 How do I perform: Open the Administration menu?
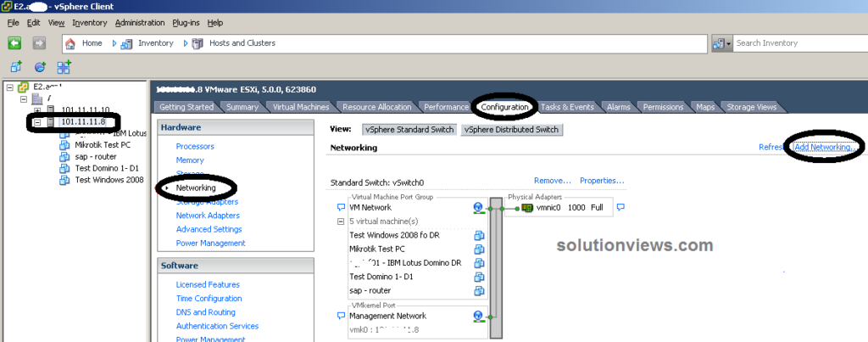[140, 23]
